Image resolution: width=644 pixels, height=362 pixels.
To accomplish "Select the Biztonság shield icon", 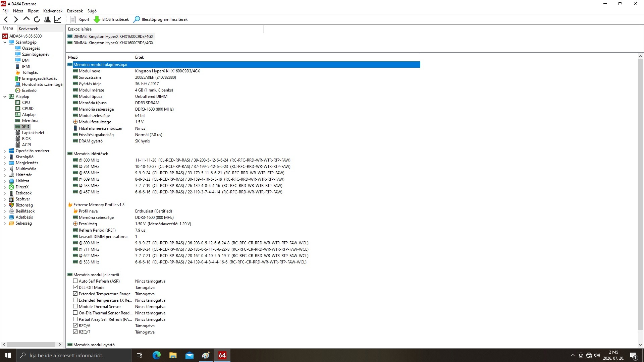I will [11, 205].
